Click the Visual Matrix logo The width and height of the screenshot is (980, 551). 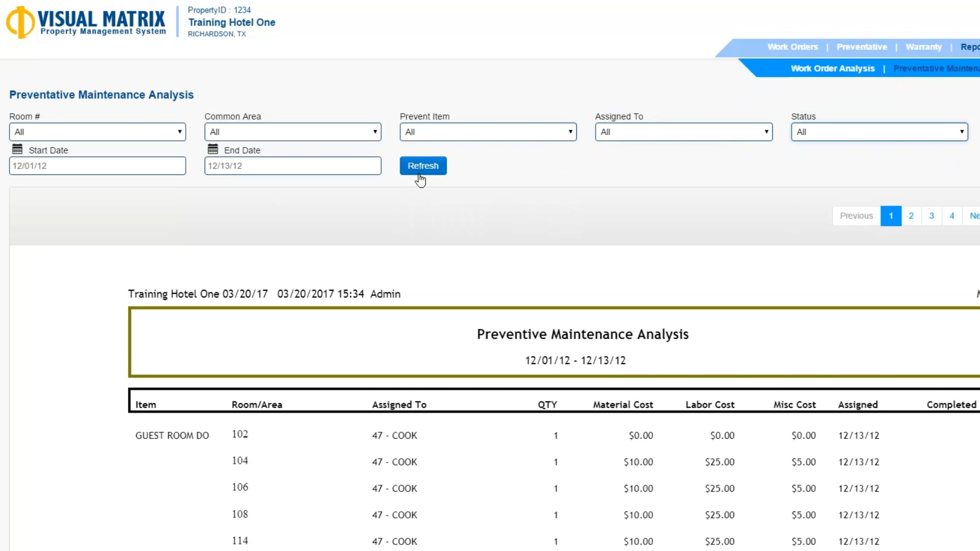coord(86,22)
